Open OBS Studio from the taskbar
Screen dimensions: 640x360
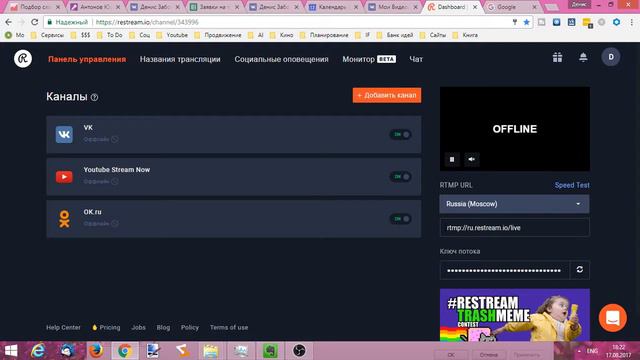point(299,351)
